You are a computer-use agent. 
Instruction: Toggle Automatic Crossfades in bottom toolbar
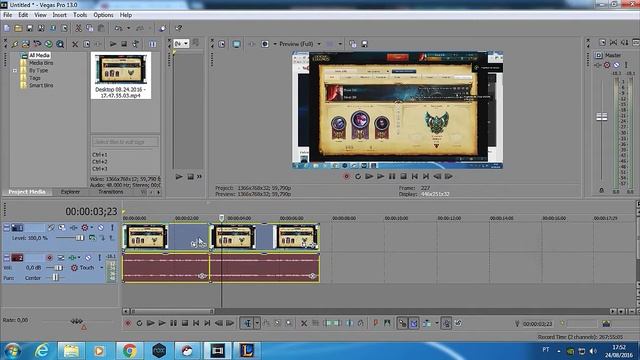pyautogui.click(x=413, y=323)
